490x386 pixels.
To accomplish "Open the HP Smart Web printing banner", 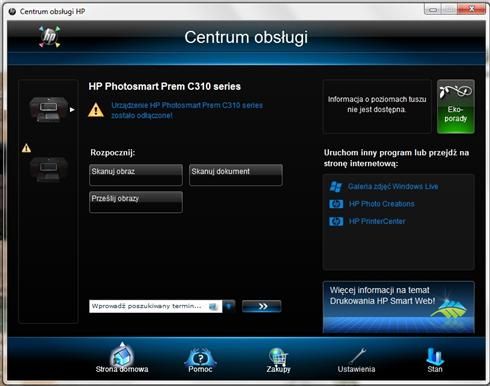I will tap(399, 307).
